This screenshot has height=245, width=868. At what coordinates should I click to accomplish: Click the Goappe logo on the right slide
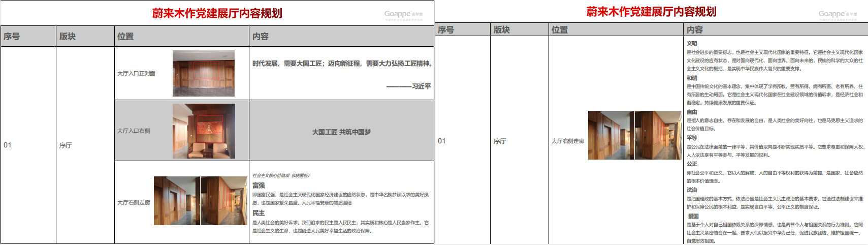838,15
